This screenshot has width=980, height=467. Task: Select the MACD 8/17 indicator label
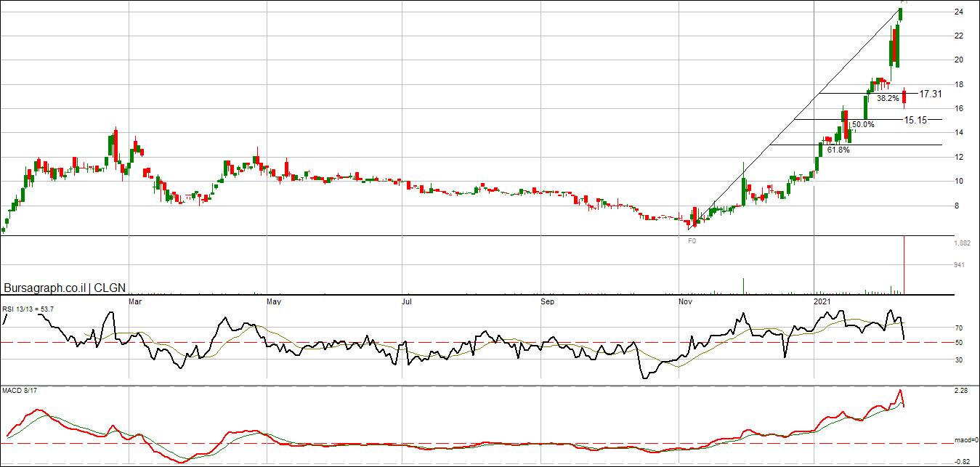[x=20, y=391]
